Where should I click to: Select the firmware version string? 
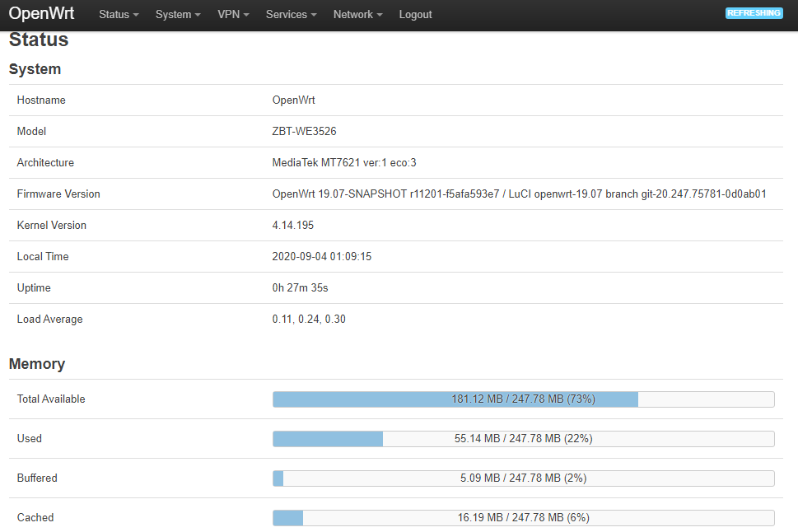point(519,194)
